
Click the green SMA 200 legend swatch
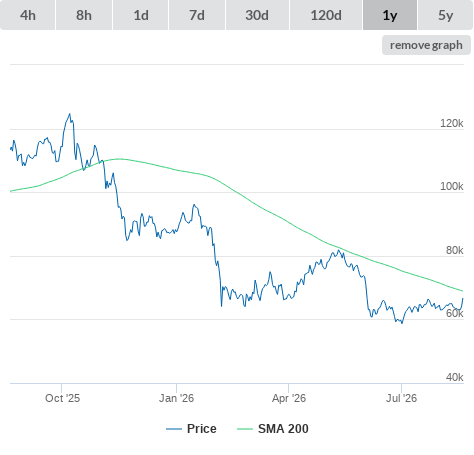245,429
